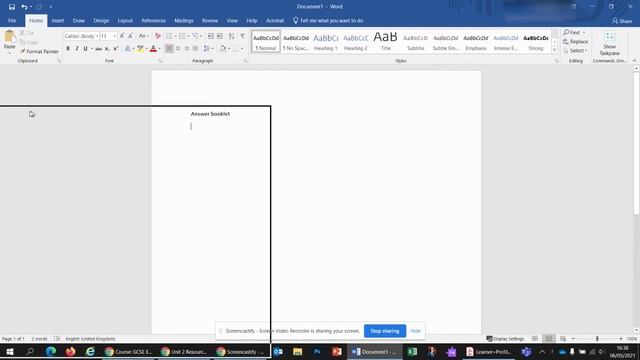Open the font size dropdown

tap(115, 36)
